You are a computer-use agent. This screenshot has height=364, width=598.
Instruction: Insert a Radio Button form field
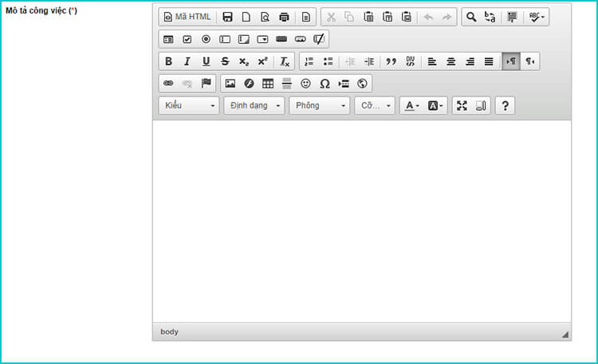coord(206,39)
